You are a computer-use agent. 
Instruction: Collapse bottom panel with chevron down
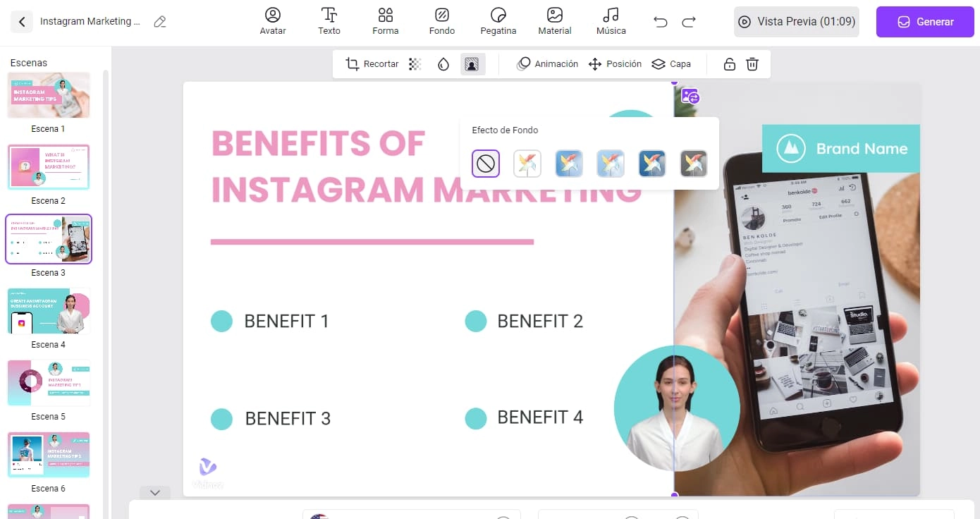[155, 492]
